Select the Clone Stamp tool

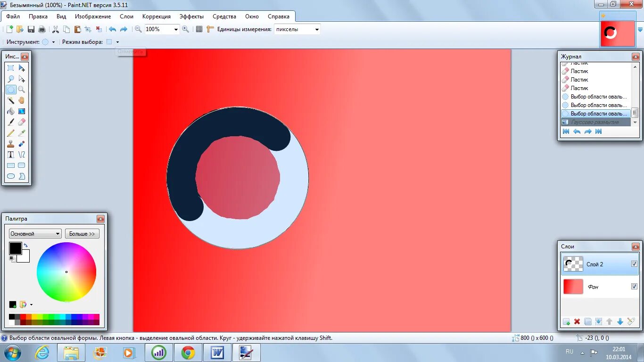click(11, 144)
